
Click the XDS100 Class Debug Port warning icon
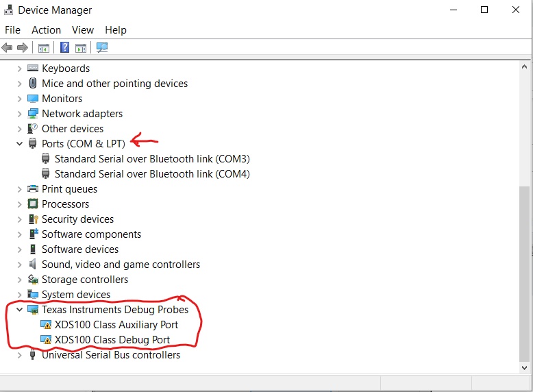coord(46,340)
